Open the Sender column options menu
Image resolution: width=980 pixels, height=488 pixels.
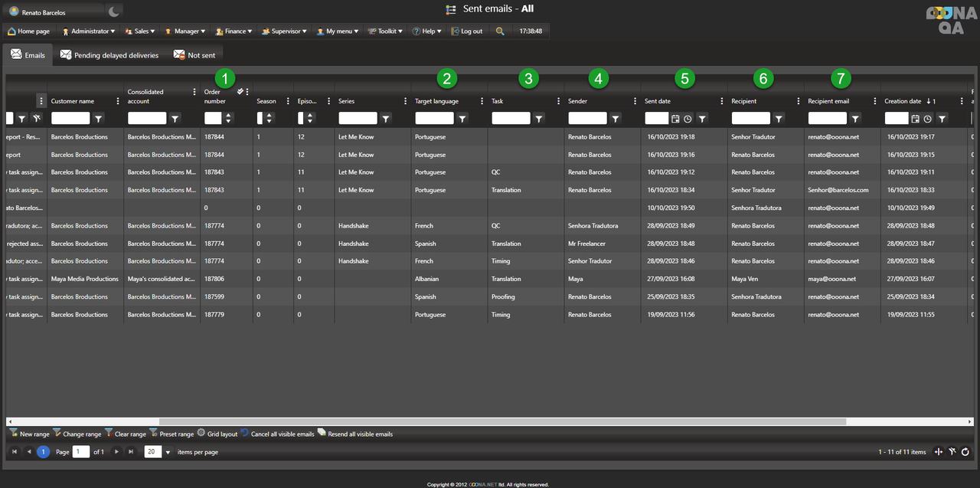click(x=635, y=101)
